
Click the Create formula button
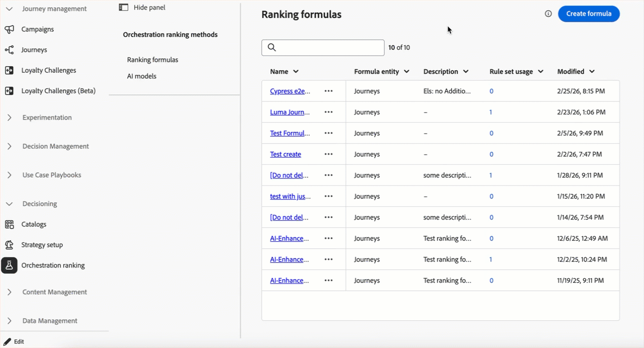[589, 14]
